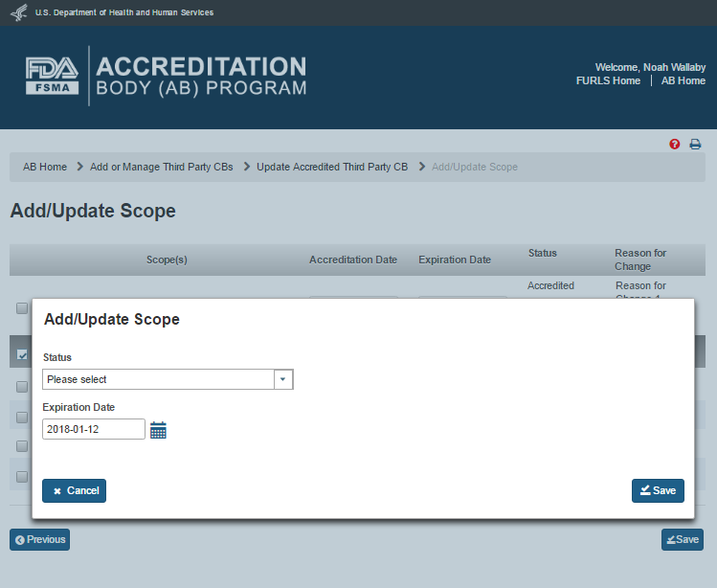Screen dimensions: 717x588
Task: Go to Add or Manage Third Party CBs breadcrumb
Action: click(161, 167)
